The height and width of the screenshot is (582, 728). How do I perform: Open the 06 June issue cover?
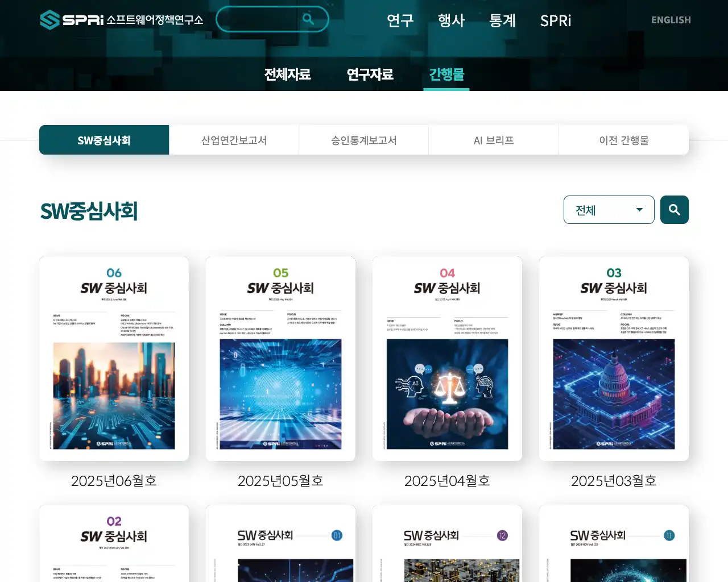pos(114,359)
